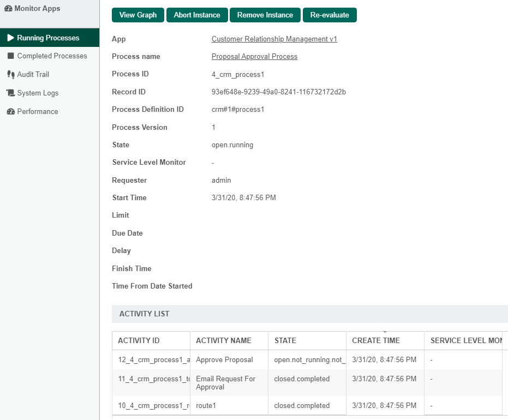Image resolution: width=508 pixels, height=420 pixels.
Task: Open the System Logs page
Action: (x=38, y=93)
